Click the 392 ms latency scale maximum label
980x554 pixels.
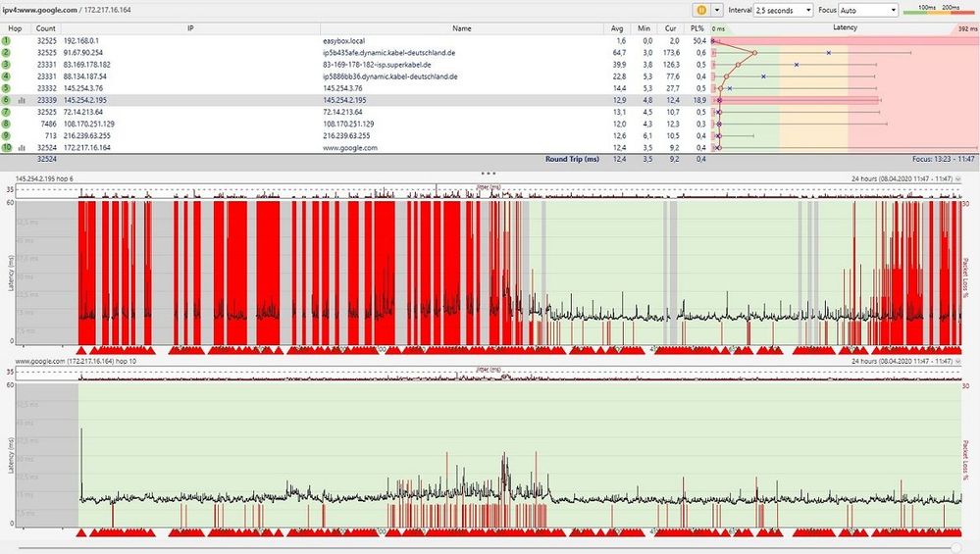(x=967, y=28)
